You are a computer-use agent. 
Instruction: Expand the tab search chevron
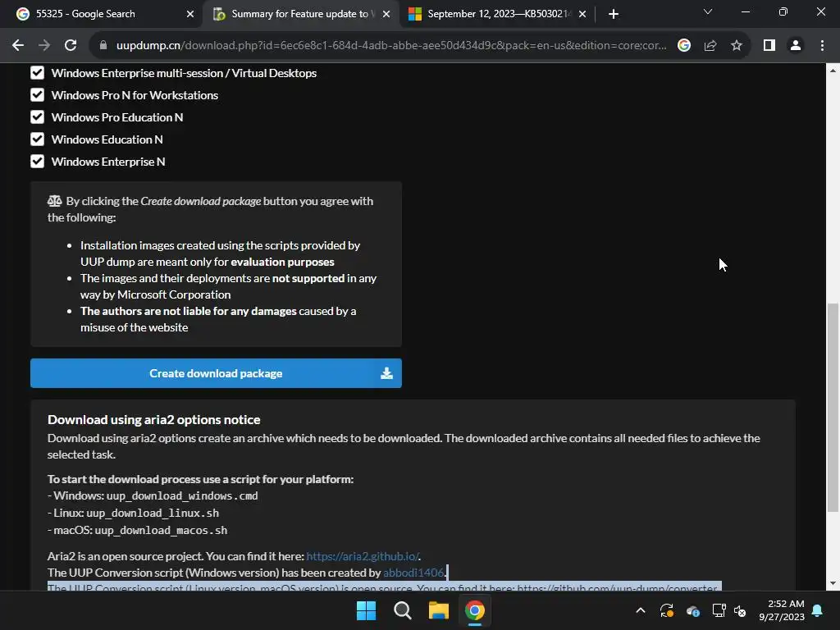coord(708,11)
